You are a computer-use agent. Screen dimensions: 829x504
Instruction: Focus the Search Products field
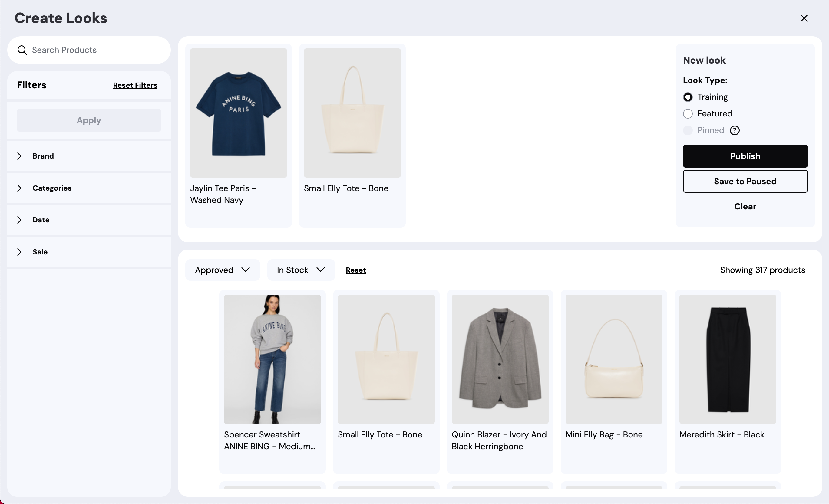(x=89, y=50)
